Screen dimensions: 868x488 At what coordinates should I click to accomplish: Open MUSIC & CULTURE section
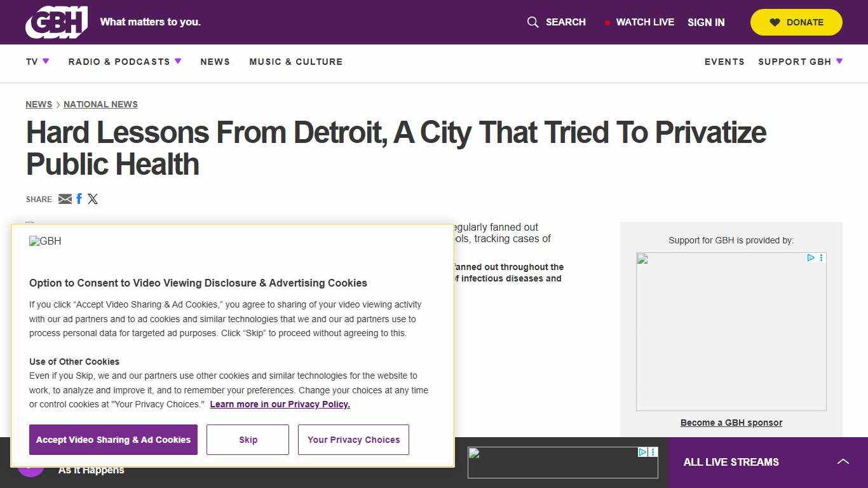tap(295, 62)
